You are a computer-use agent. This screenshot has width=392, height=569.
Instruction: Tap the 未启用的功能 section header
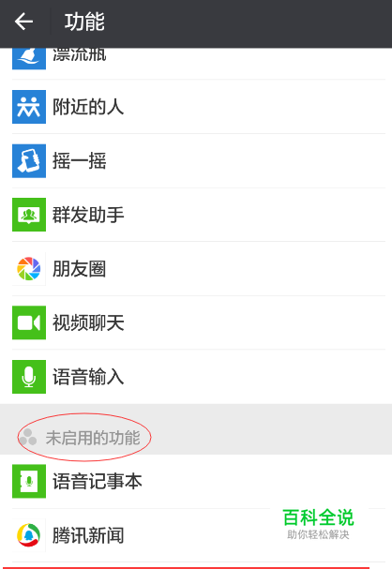(x=93, y=438)
